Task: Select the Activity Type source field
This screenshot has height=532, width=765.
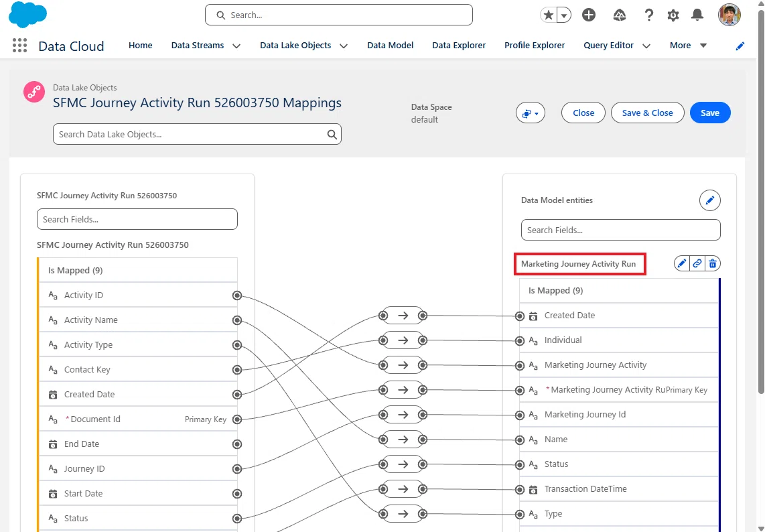Action: click(x=138, y=344)
